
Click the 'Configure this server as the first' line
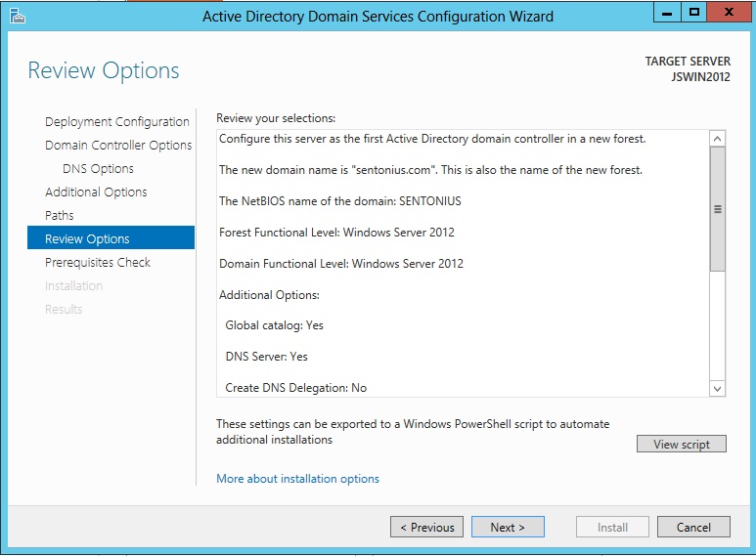click(432, 139)
